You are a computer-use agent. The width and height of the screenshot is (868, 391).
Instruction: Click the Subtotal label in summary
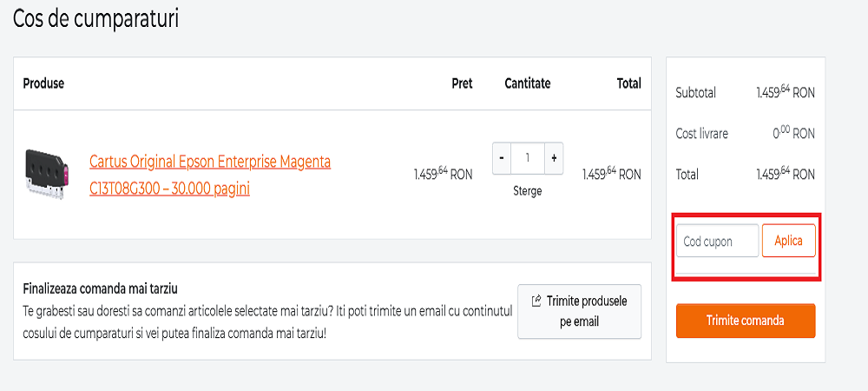coord(695,93)
